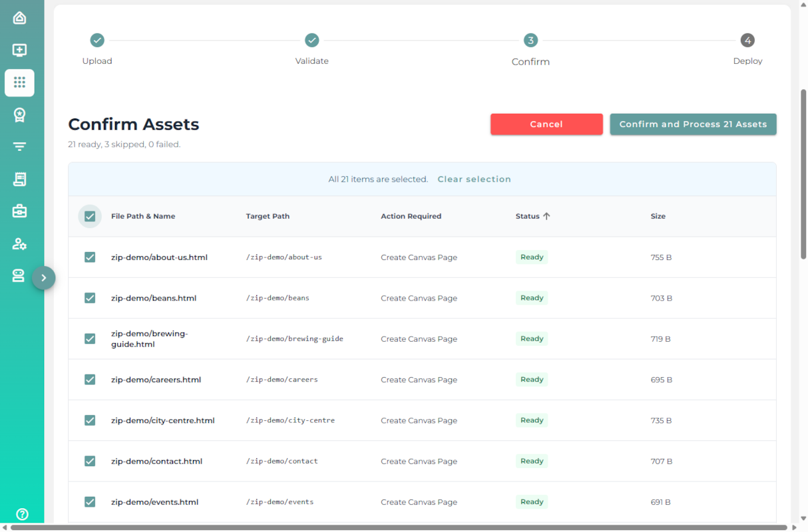Select the Deploy step label

[747, 61]
